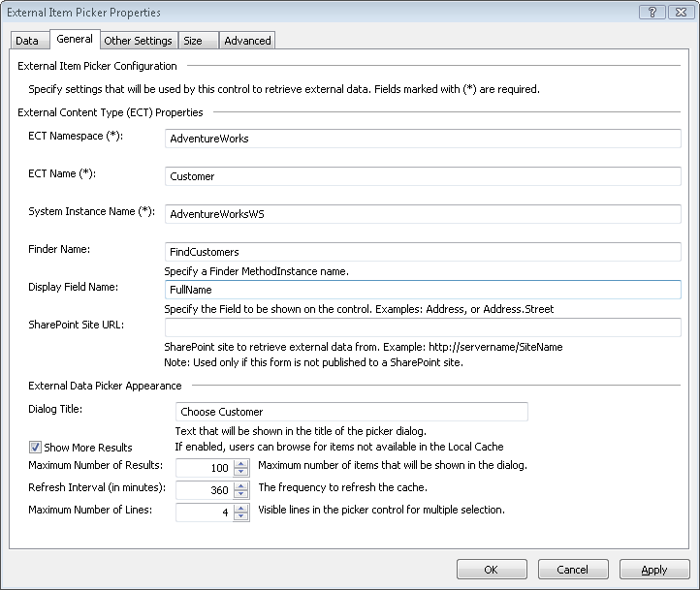Confirm with the OK button
Screen dimensions: 700x590
(x=492, y=570)
